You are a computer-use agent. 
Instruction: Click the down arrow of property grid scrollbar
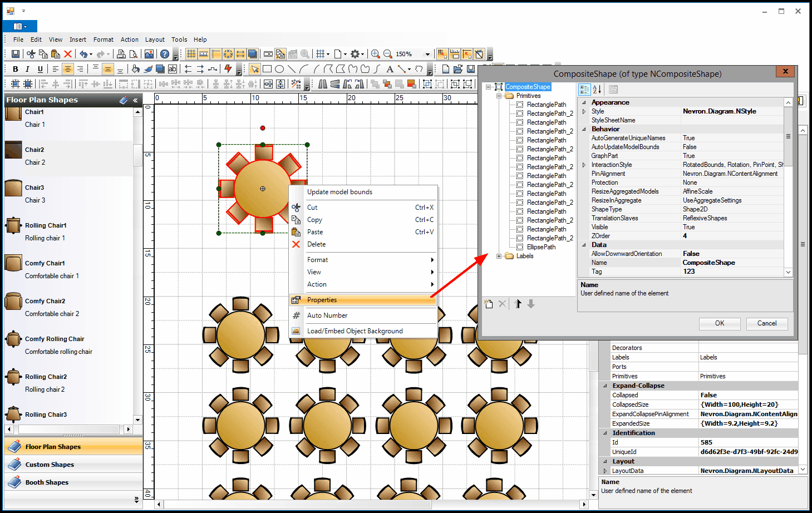click(x=788, y=272)
